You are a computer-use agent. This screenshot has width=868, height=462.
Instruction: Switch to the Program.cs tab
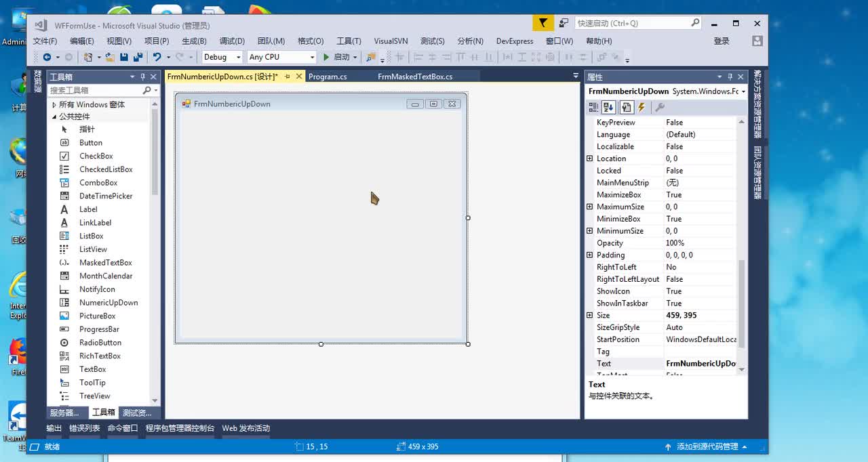coord(328,77)
